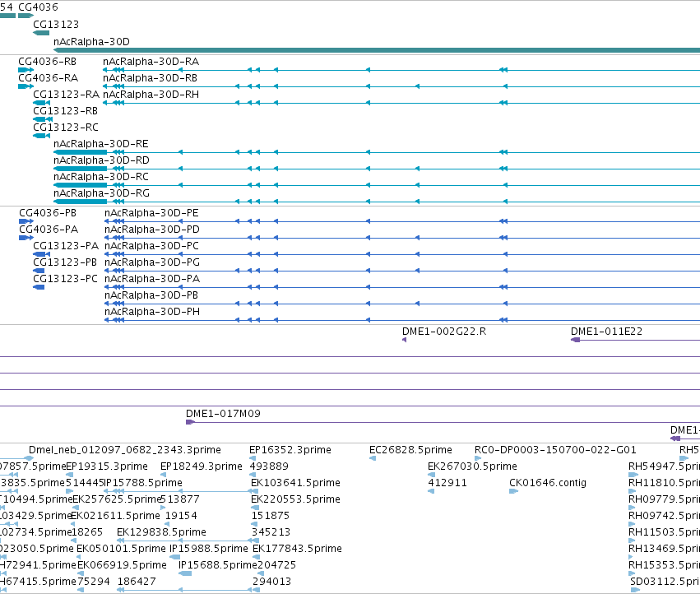This screenshot has width=700, height=594.
Task: Click EST label 412911
Action: coord(447,483)
